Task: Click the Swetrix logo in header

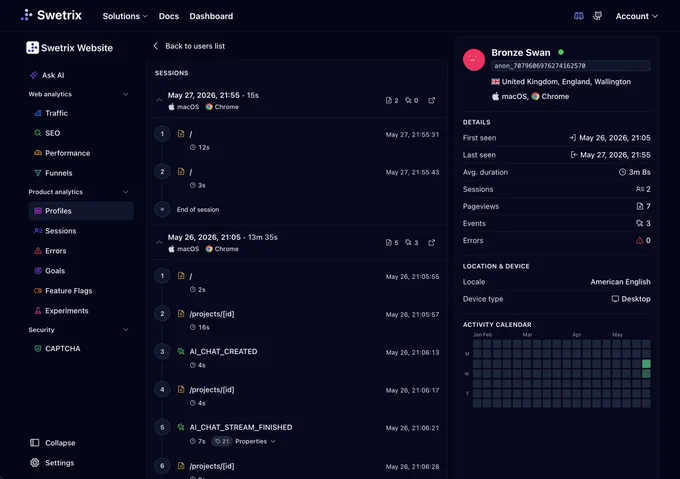Action: click(x=51, y=15)
